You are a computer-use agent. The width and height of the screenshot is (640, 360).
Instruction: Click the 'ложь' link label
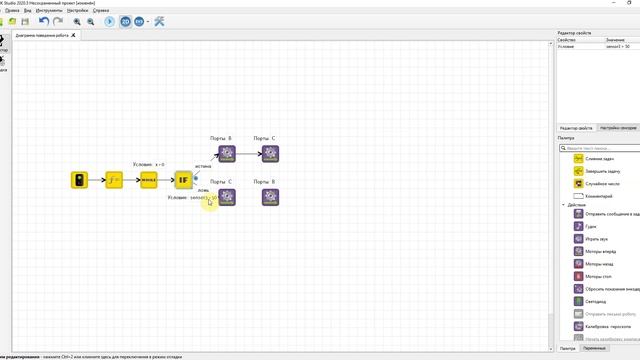(x=203, y=190)
